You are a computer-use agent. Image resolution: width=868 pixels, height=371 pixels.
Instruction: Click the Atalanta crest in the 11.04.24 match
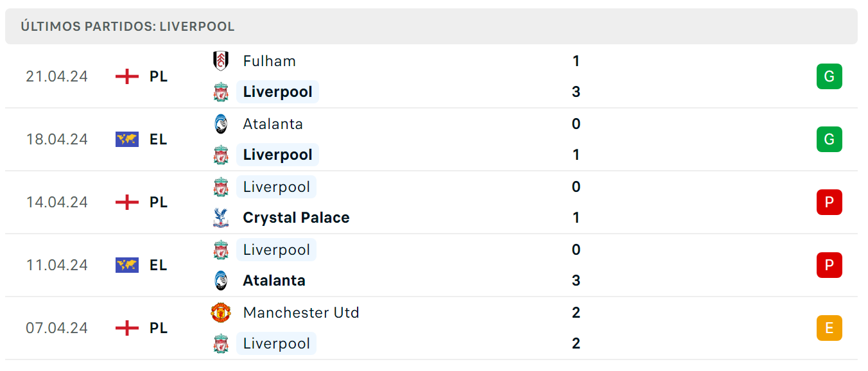coord(221,280)
